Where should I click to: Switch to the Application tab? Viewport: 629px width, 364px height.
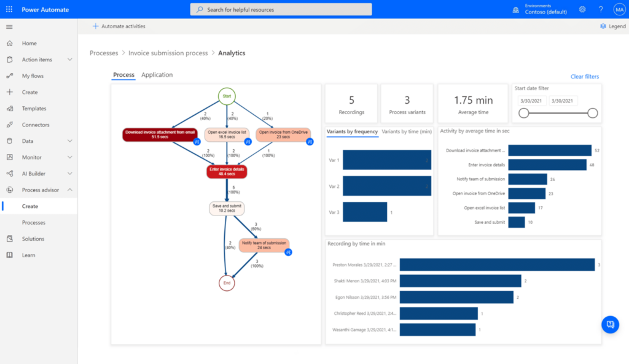coord(157,74)
